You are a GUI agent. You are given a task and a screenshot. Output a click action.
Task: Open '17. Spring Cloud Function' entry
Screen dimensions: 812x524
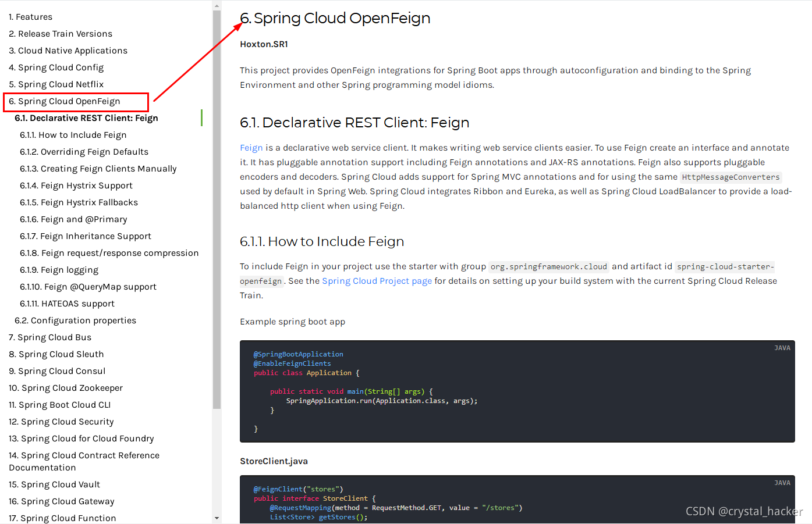62,518
